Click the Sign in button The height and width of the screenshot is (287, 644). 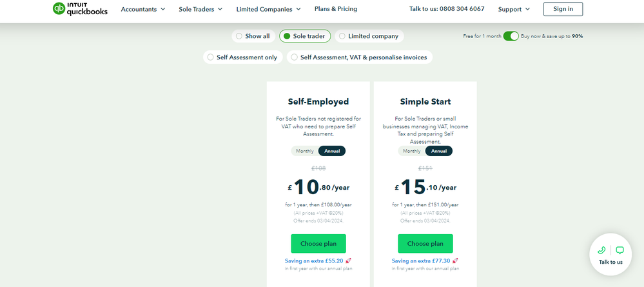(x=563, y=9)
